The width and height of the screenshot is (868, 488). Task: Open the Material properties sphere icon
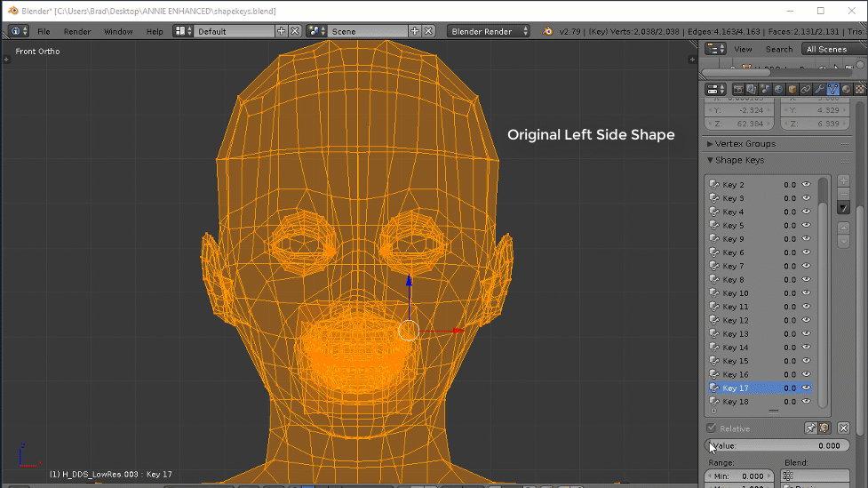click(x=847, y=90)
